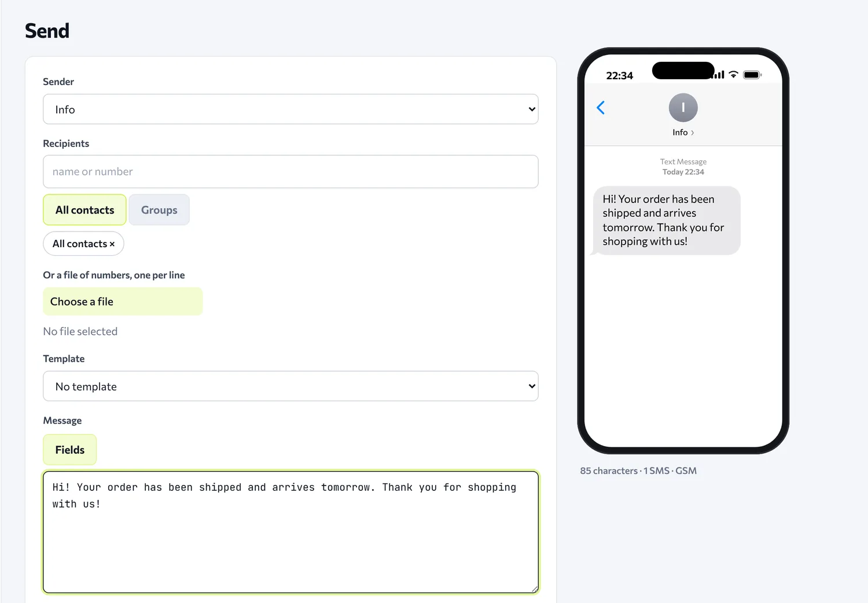Click the Send page heading
868x603 pixels.
[47, 31]
